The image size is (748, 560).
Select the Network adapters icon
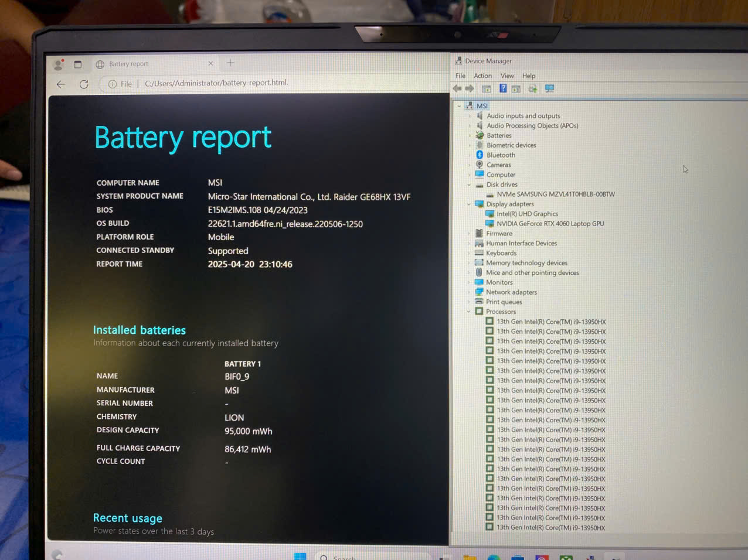[479, 292]
